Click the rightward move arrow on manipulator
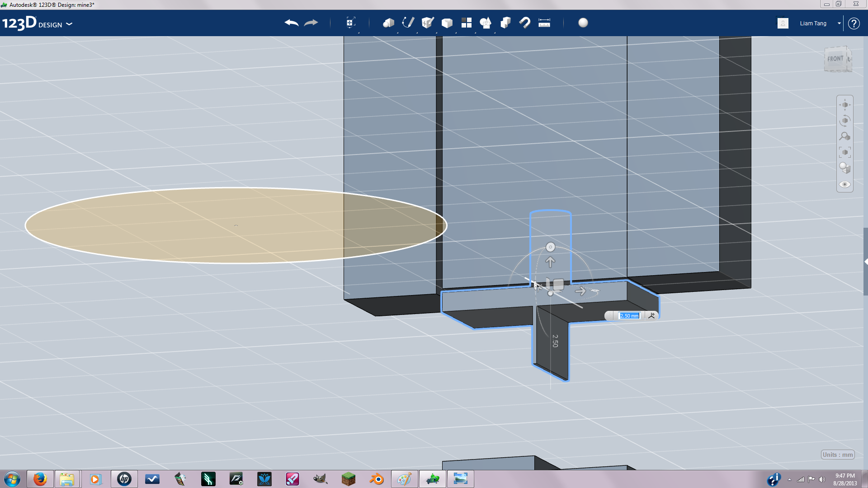The height and width of the screenshot is (488, 868). coord(580,291)
